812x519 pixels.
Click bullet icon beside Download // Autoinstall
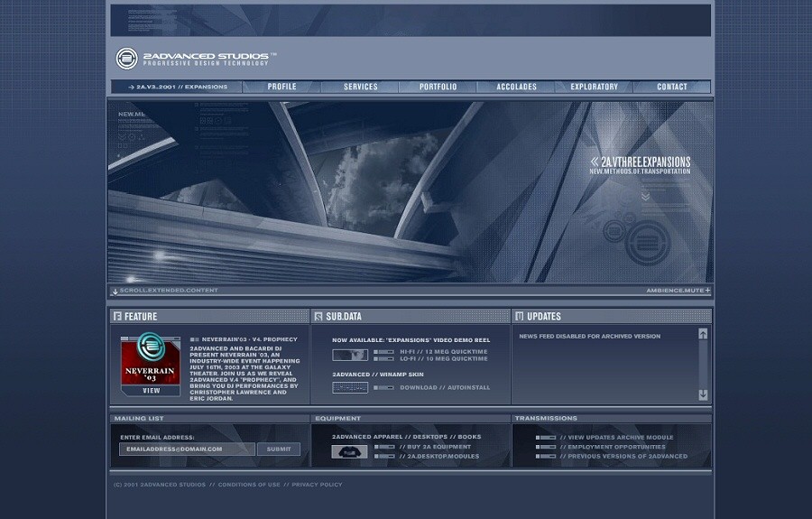[x=383, y=387]
